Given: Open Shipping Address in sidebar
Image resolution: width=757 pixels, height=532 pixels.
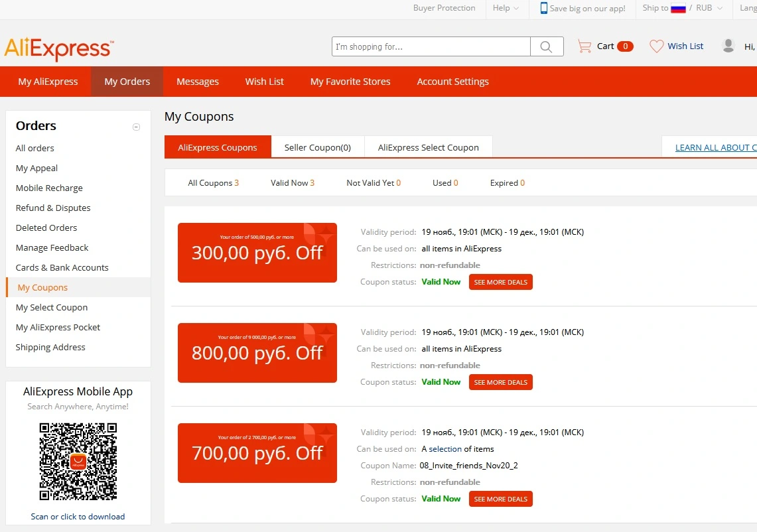Looking at the screenshot, I should click(x=50, y=347).
